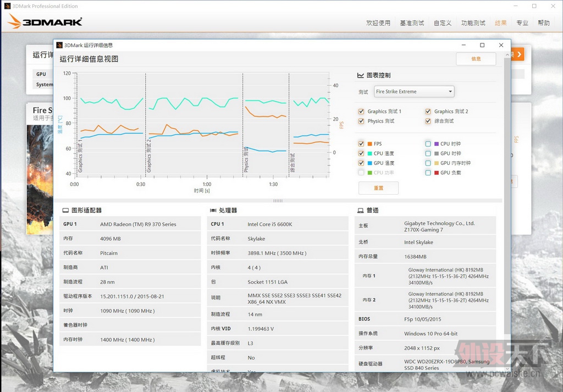Click driver version '15.201.1151.0 / 2015-08-21'
Viewport: 563px width, 392px height.
click(x=132, y=296)
